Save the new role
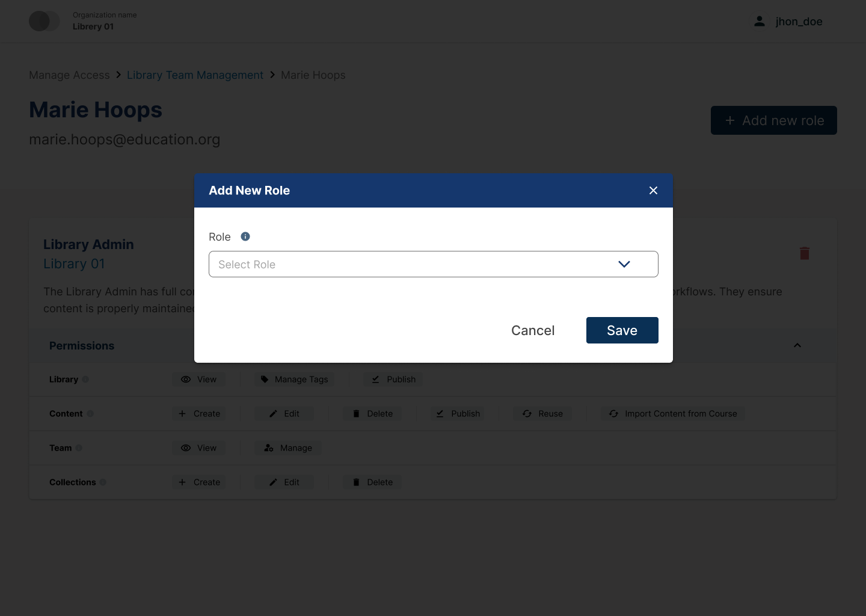Screen dimensions: 866x616 point(622,330)
